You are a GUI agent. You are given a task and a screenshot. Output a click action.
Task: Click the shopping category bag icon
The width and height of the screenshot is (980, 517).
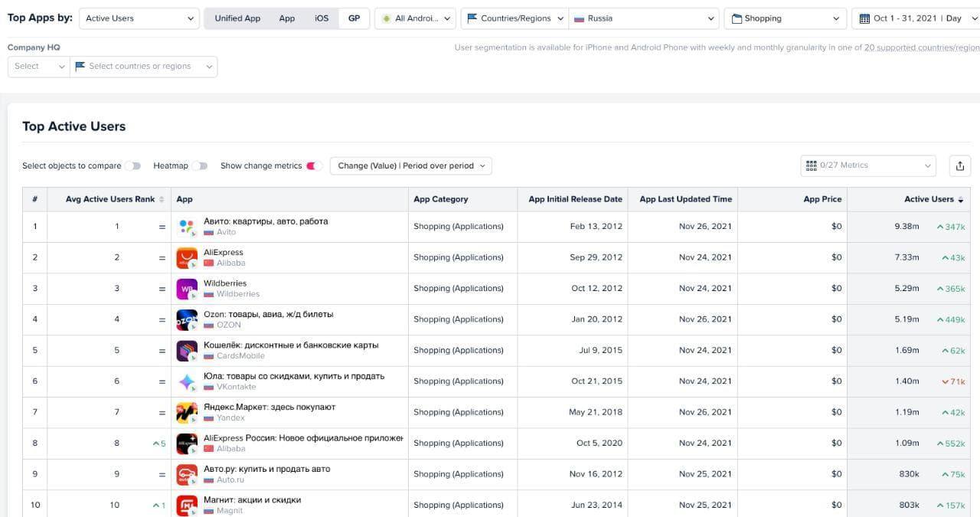[x=737, y=18]
